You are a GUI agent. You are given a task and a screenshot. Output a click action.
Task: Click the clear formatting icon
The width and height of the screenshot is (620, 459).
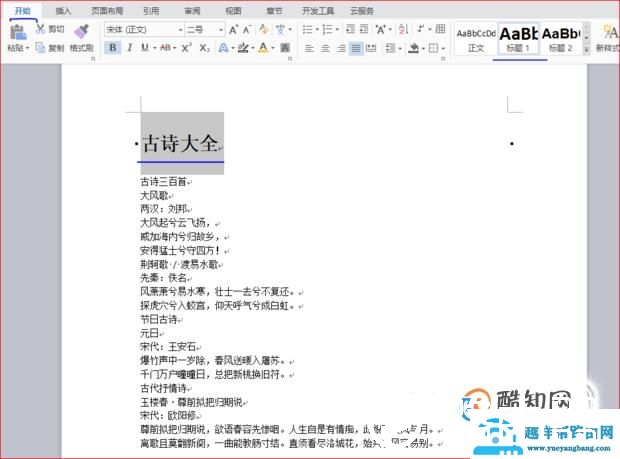(264, 30)
